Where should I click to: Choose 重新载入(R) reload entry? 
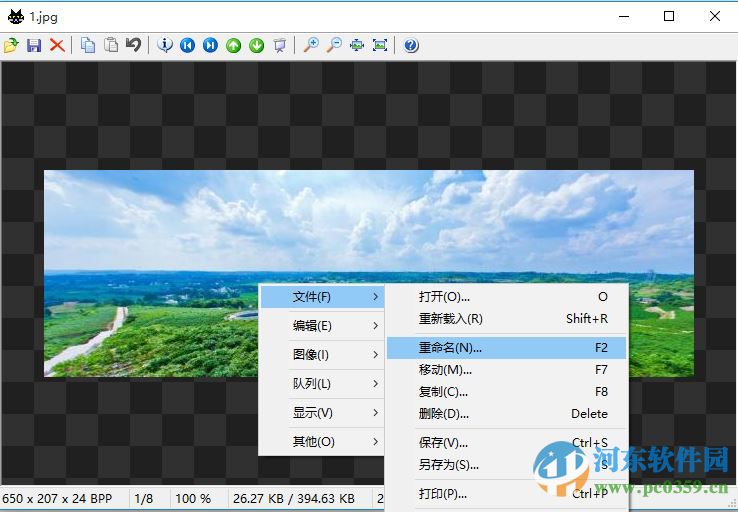[x=506, y=319]
